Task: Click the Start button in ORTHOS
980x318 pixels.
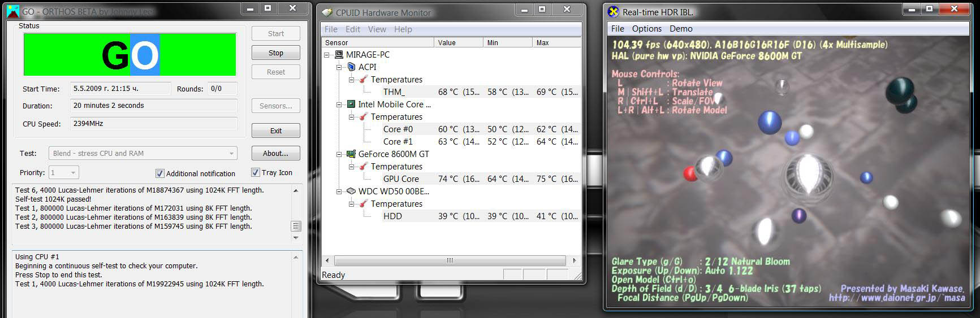Action: tap(276, 33)
